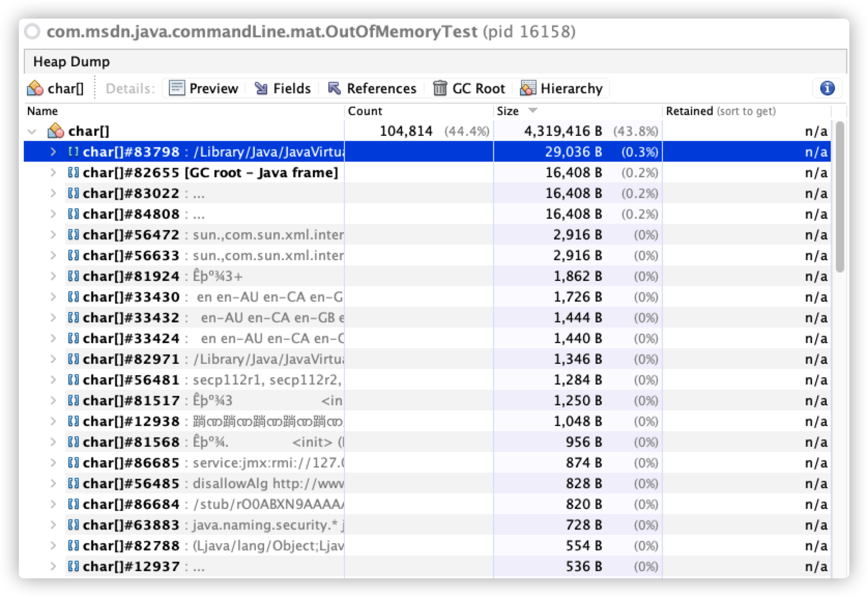The height and width of the screenshot is (597, 868).
Task: Open the GC Root view
Action: click(440, 88)
